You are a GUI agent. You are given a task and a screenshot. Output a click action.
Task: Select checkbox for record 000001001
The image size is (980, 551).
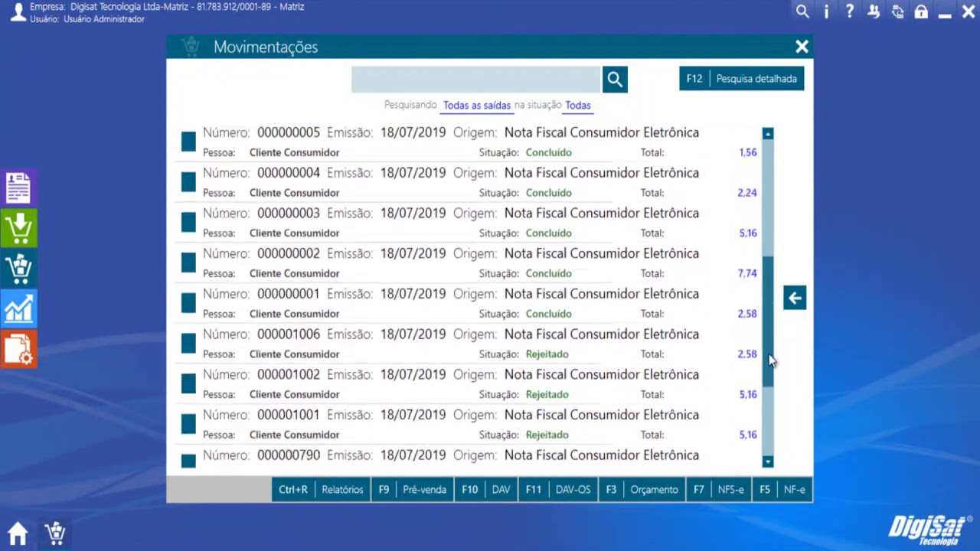tap(188, 424)
